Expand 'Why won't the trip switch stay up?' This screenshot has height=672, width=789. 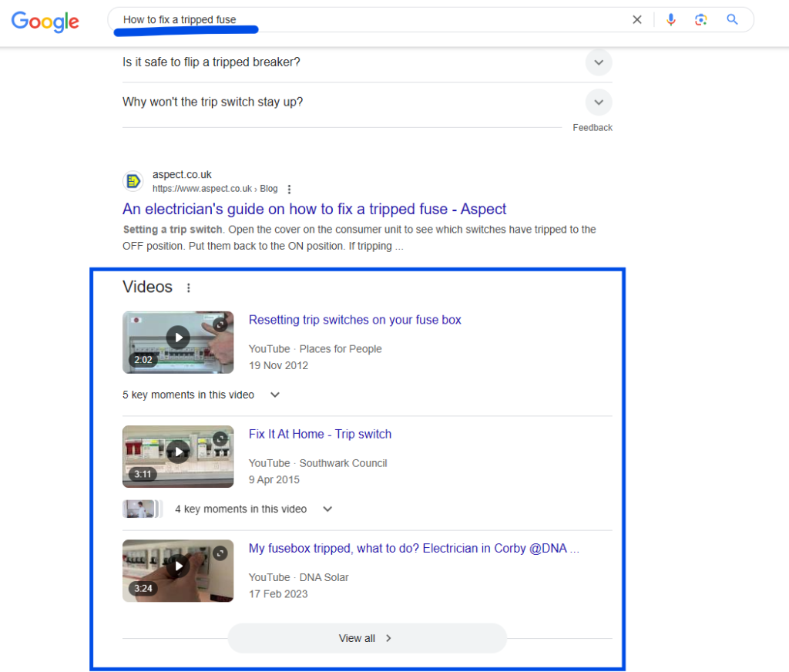tap(368, 102)
